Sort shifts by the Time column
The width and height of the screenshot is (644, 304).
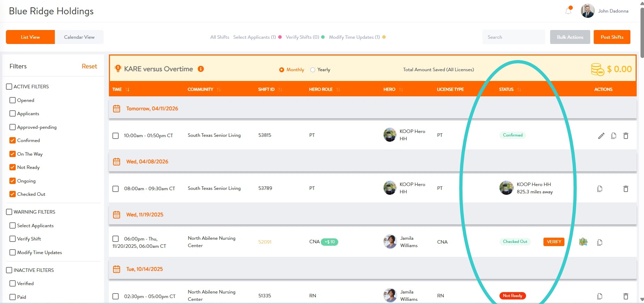127,89
